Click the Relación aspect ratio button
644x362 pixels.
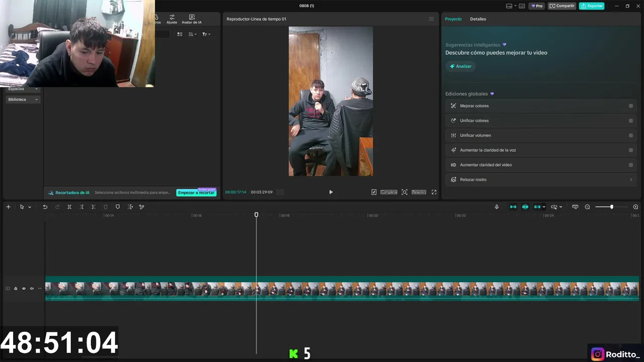(419, 192)
